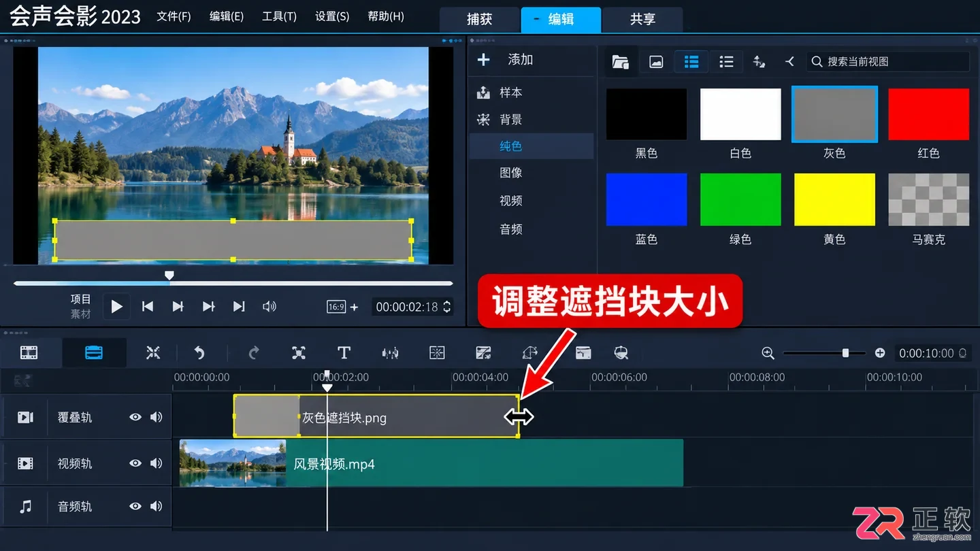Mute the 音频轨 track speaker
The image size is (980, 551).
click(x=157, y=506)
